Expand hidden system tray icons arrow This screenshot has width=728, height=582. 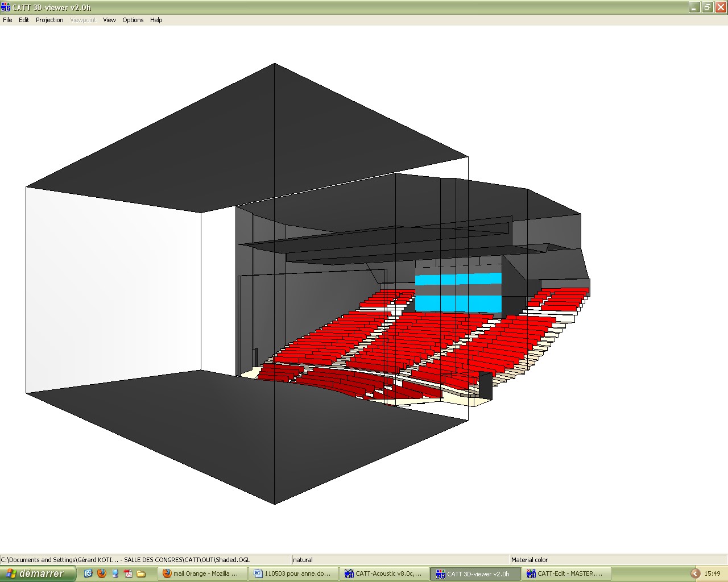pyautogui.click(x=695, y=573)
